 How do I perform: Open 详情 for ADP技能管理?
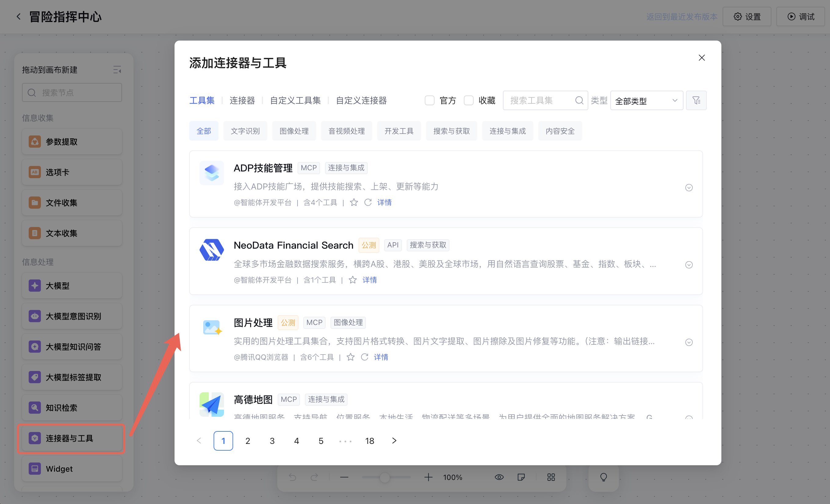[384, 202]
